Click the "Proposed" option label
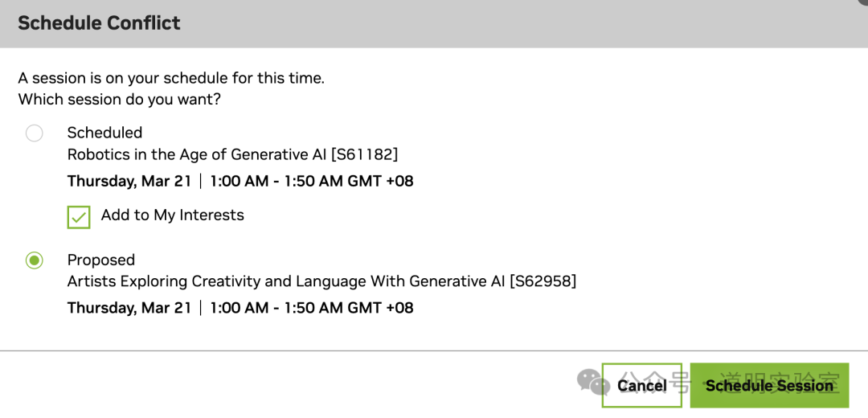868x418 pixels. tap(101, 260)
